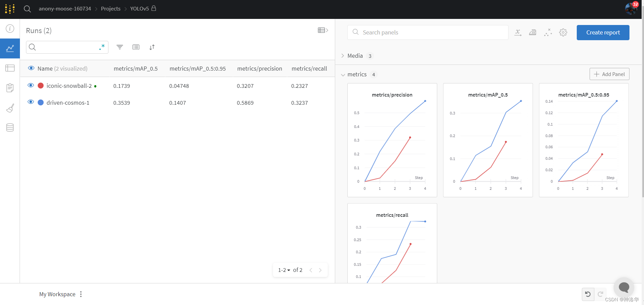Screen dimensions: 644x305
Task: Toggle visibility of the driven-cosmos-1 run
Action: [31, 102]
